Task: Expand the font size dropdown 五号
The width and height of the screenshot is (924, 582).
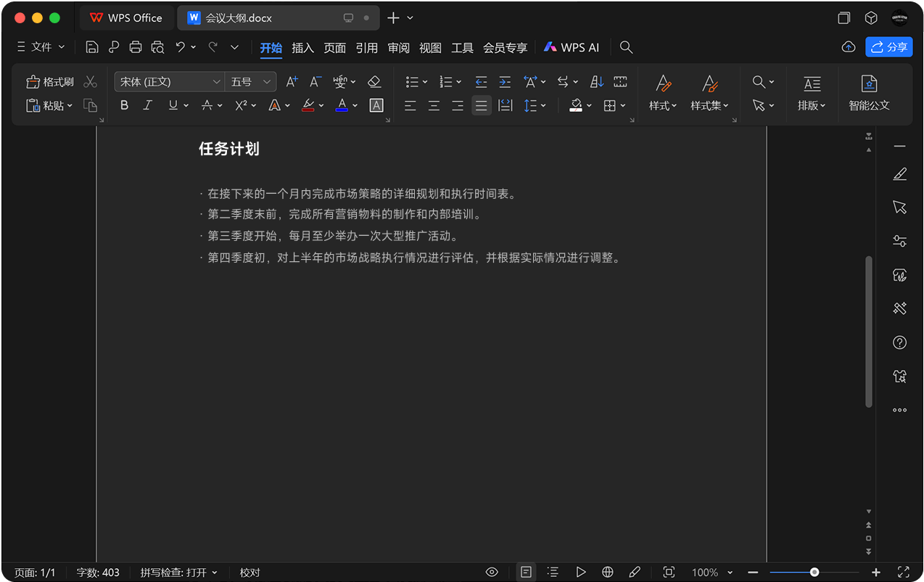Action: (250, 82)
